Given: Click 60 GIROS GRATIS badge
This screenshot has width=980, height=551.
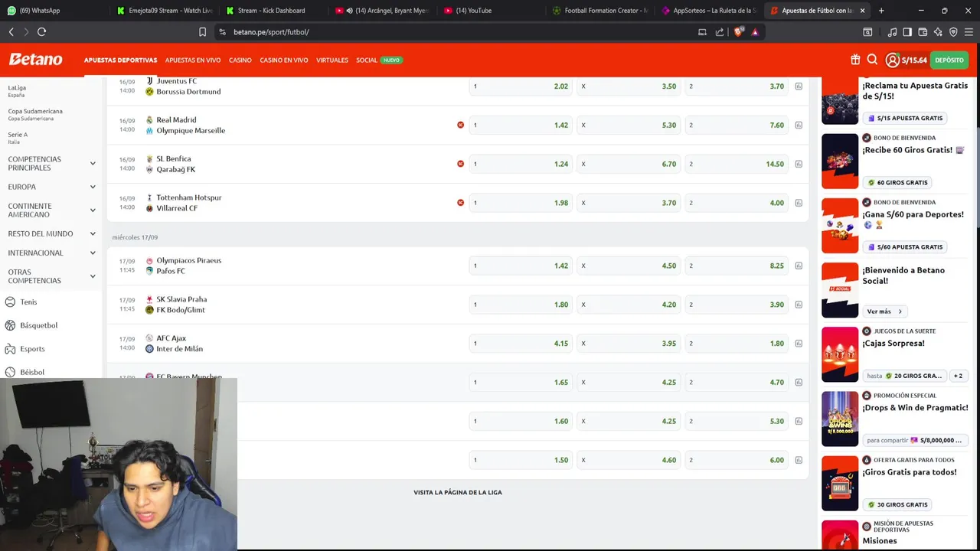Looking at the screenshot, I should click(897, 182).
